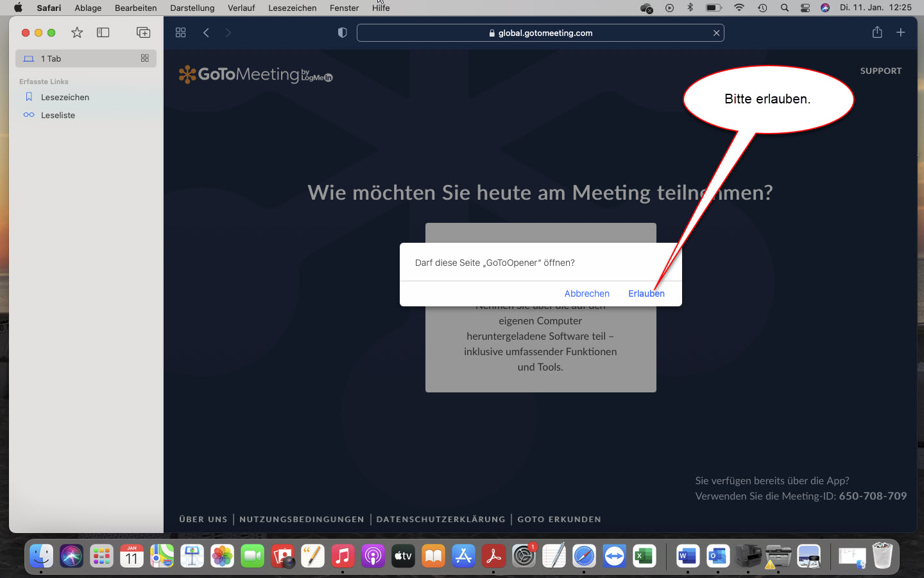Open Calendar from the dock
Viewport: 924px width, 578px height.
(x=132, y=556)
